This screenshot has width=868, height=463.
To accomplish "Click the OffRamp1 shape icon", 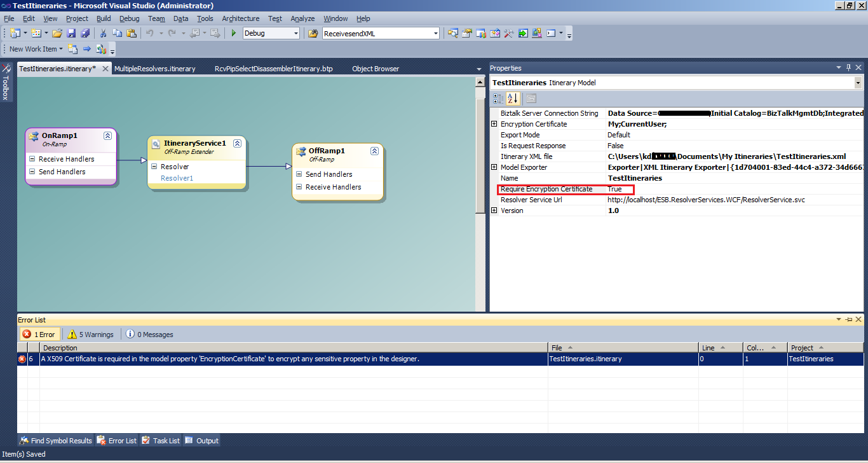I will pyautogui.click(x=301, y=151).
